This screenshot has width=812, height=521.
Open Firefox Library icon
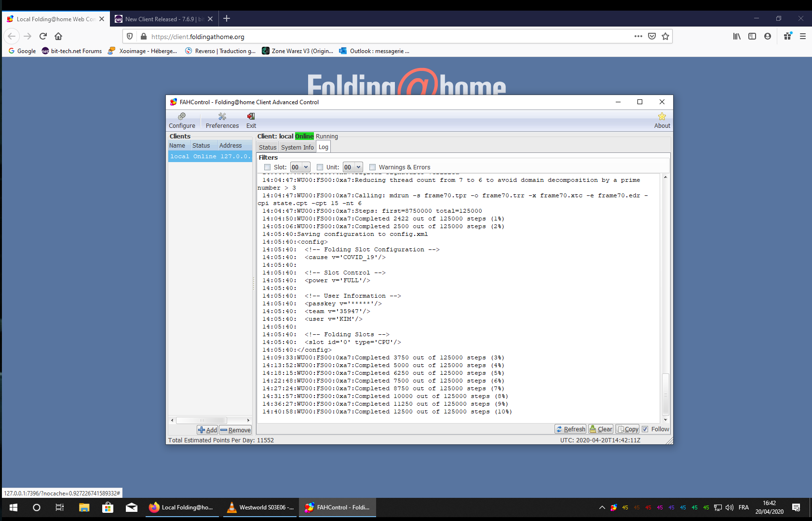tap(737, 36)
